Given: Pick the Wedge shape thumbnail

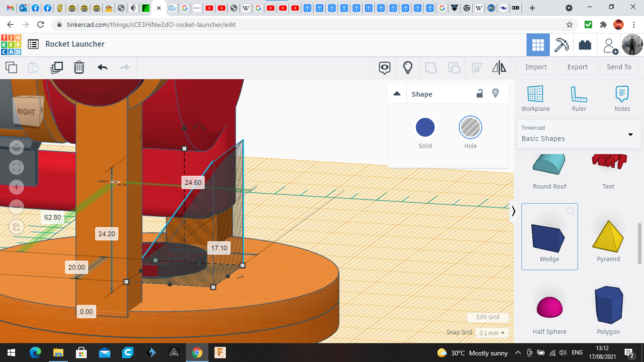Looking at the screenshot, I should coord(549,237).
